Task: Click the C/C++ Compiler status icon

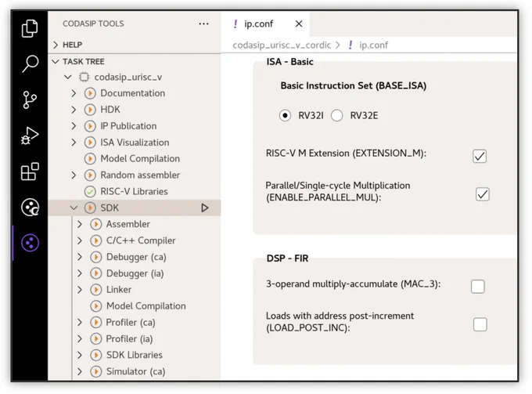Action: [96, 240]
